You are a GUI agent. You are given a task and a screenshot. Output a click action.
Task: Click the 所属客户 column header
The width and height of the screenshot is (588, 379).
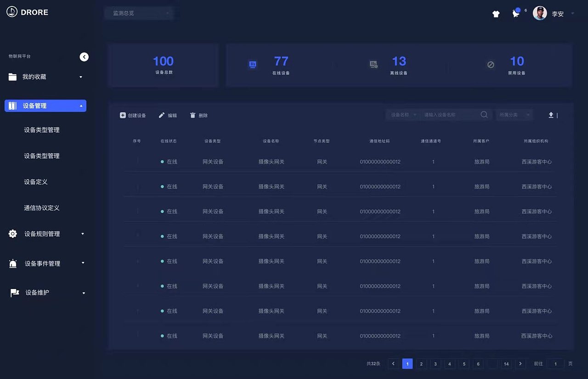481,141
